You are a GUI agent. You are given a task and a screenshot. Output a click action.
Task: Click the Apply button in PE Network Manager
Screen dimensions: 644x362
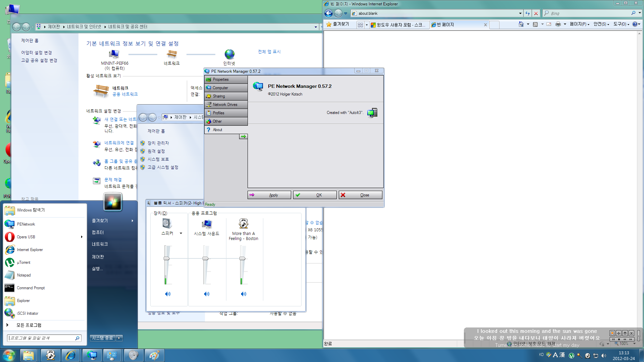click(x=269, y=195)
